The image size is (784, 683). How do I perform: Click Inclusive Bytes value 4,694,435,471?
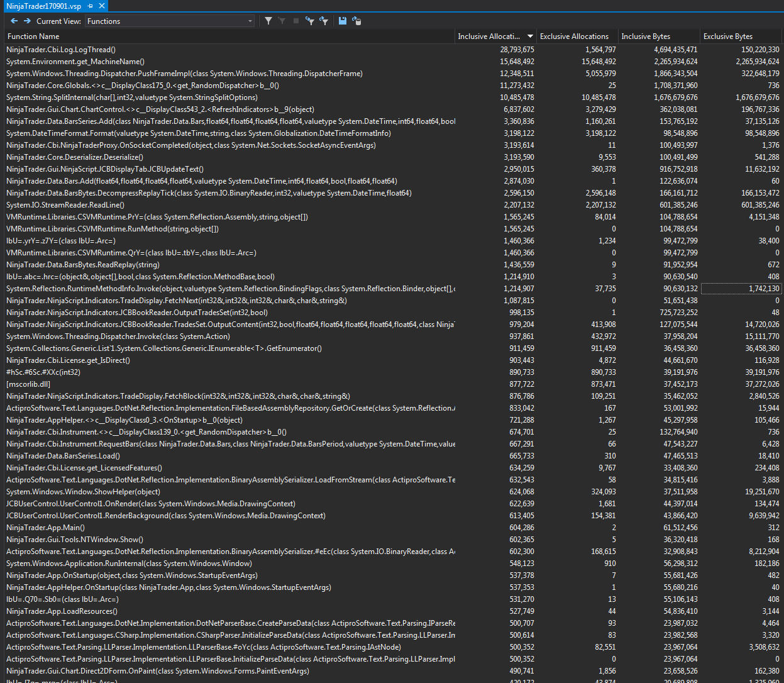[675, 50]
